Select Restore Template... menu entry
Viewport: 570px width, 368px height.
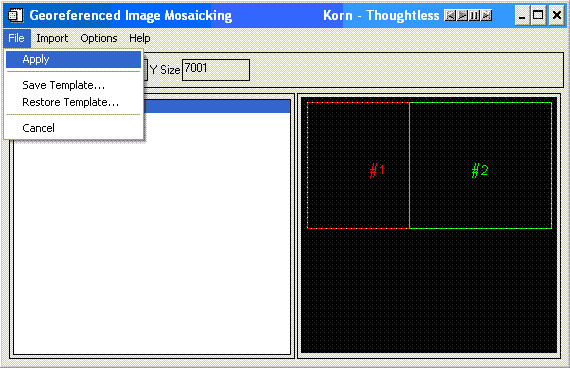coord(73,102)
